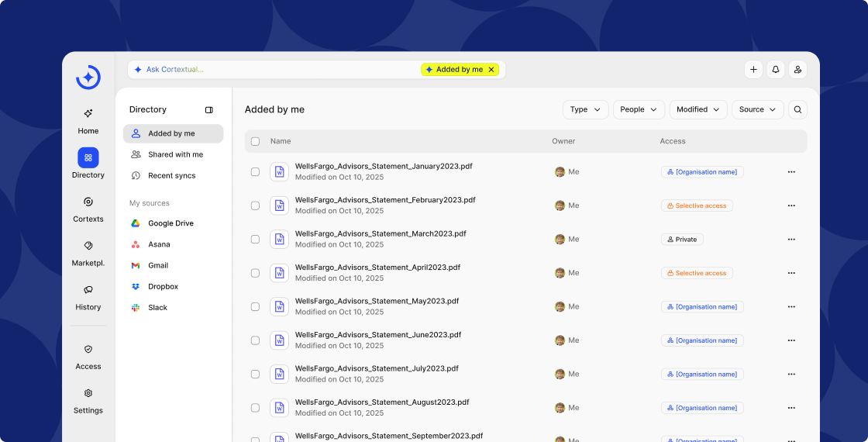Click the Ask Contextual search field
This screenshot has height=442, width=868.
[271, 70]
